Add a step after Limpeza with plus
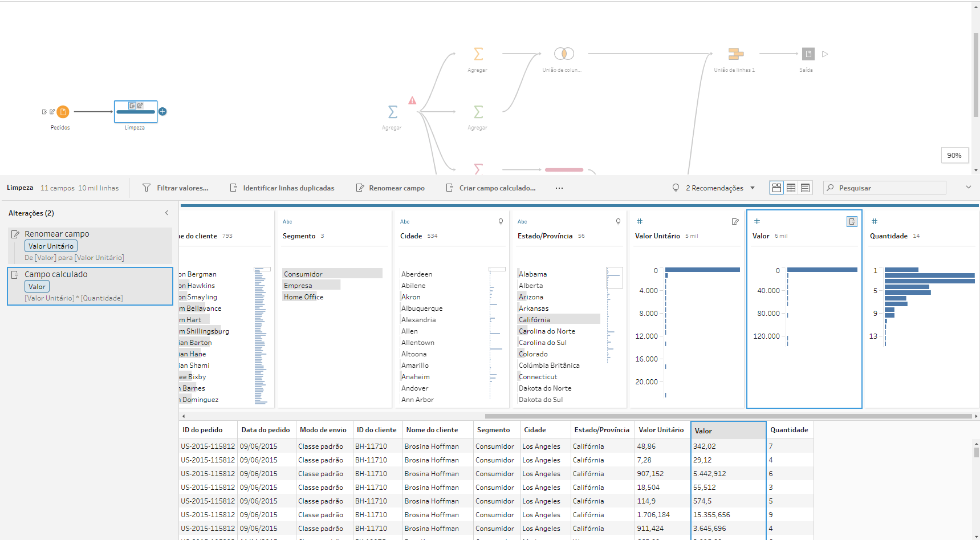This screenshot has width=980, height=540. click(162, 112)
